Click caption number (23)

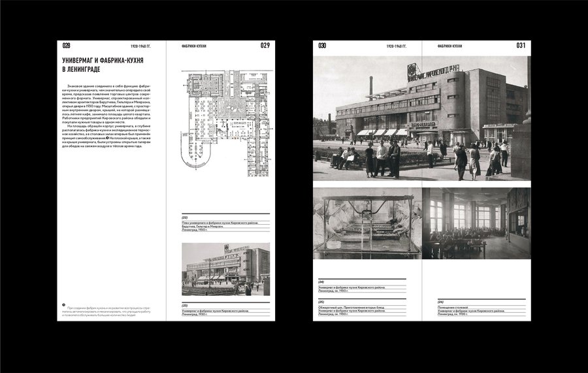tap(184, 306)
